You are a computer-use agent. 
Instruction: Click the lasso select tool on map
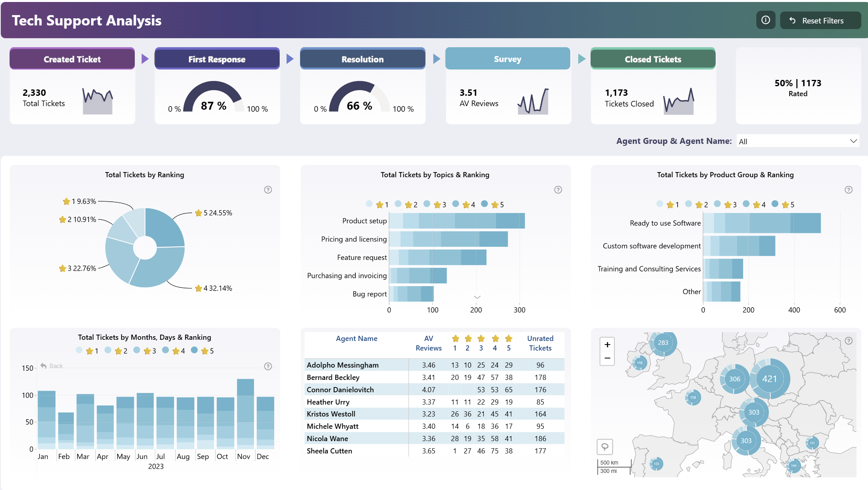(x=604, y=447)
